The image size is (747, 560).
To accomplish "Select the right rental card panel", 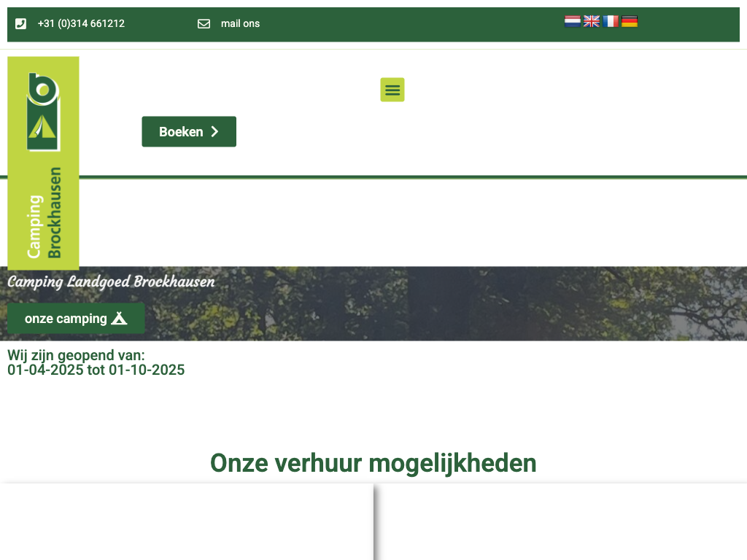I will pyautogui.click(x=562, y=521).
